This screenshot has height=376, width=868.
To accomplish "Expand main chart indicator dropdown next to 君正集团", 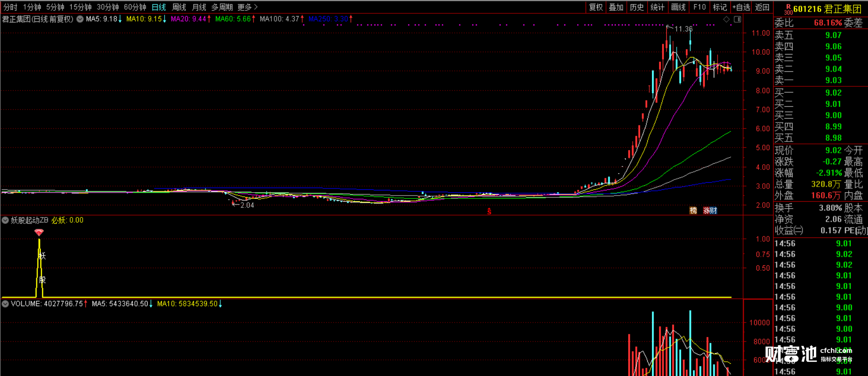I will pos(80,19).
